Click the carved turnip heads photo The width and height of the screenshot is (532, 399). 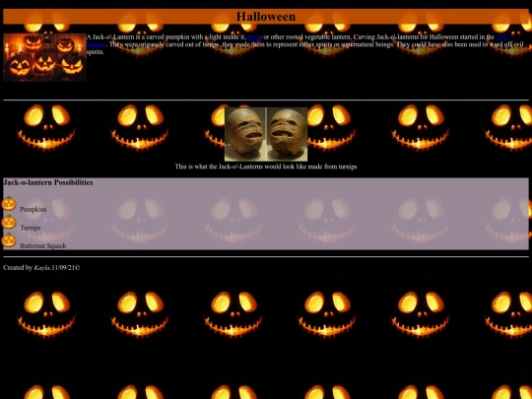click(266, 134)
